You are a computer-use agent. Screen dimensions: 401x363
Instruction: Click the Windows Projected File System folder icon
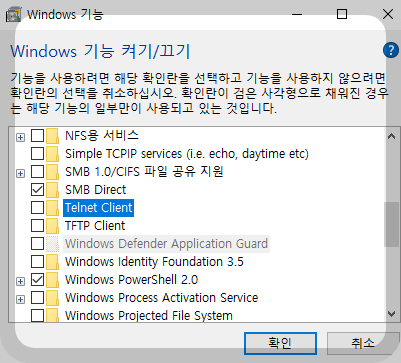click(52, 315)
